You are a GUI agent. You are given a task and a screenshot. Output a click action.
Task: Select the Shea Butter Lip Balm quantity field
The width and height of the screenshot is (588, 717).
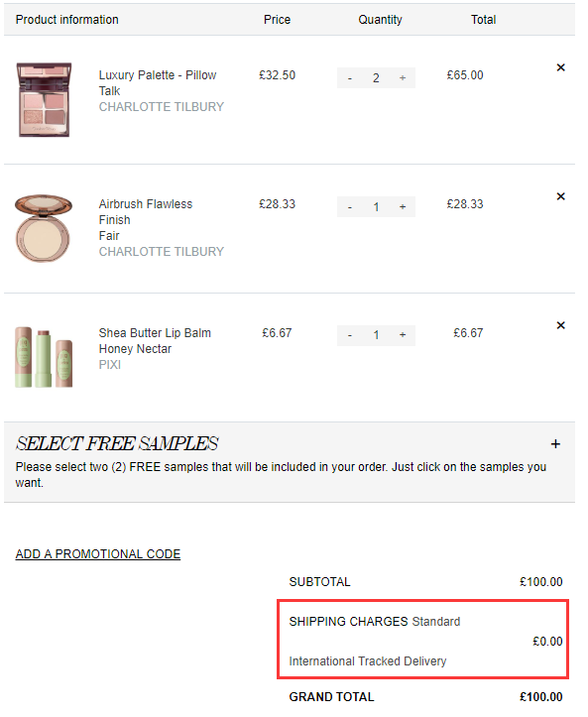click(376, 335)
